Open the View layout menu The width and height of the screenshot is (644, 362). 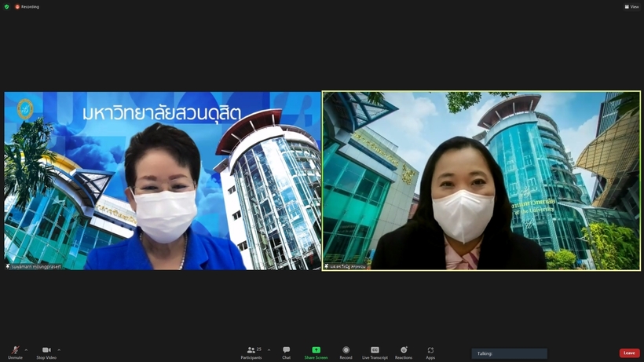[x=631, y=6]
